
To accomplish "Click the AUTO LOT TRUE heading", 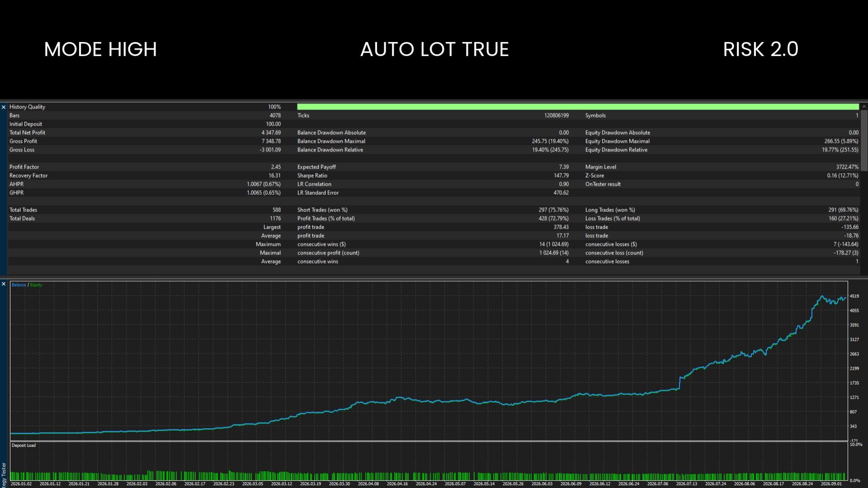I will click(x=434, y=49).
